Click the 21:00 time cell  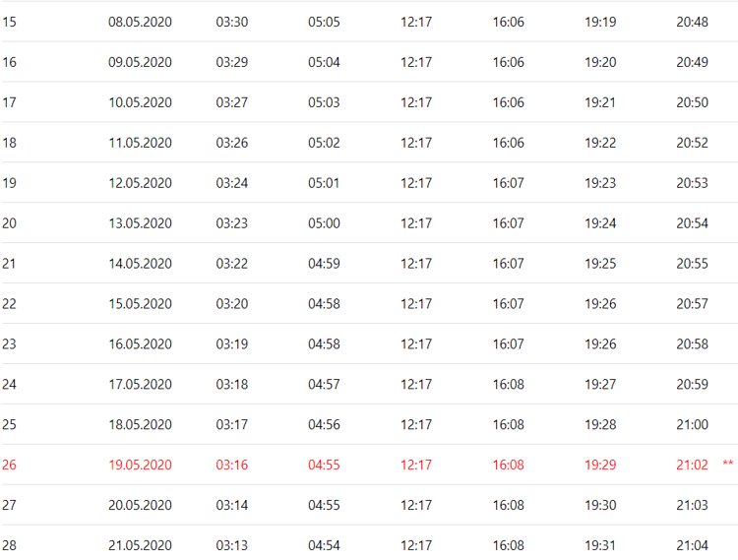(692, 424)
